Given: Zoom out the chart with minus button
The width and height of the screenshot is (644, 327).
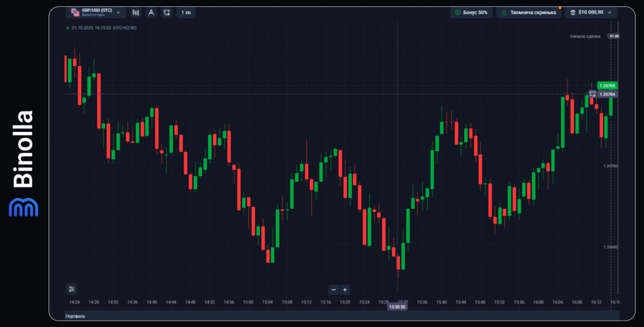Looking at the screenshot, I should point(334,290).
